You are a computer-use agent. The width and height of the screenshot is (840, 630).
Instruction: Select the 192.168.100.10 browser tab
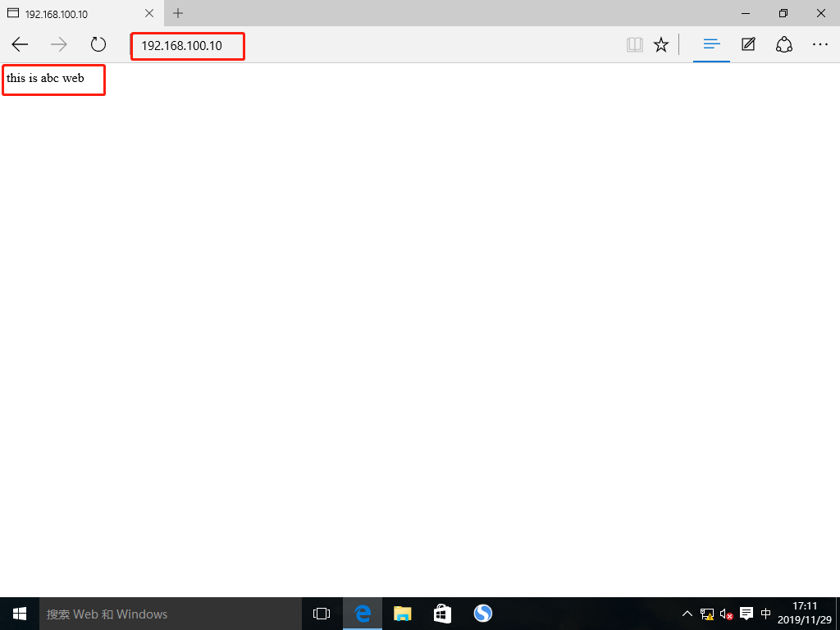[82, 13]
